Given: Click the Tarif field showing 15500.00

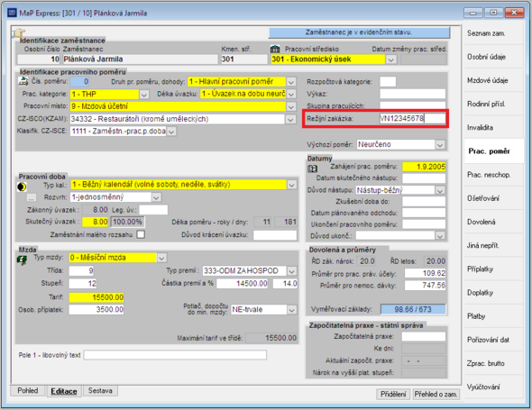Looking at the screenshot, I should pos(96,297).
